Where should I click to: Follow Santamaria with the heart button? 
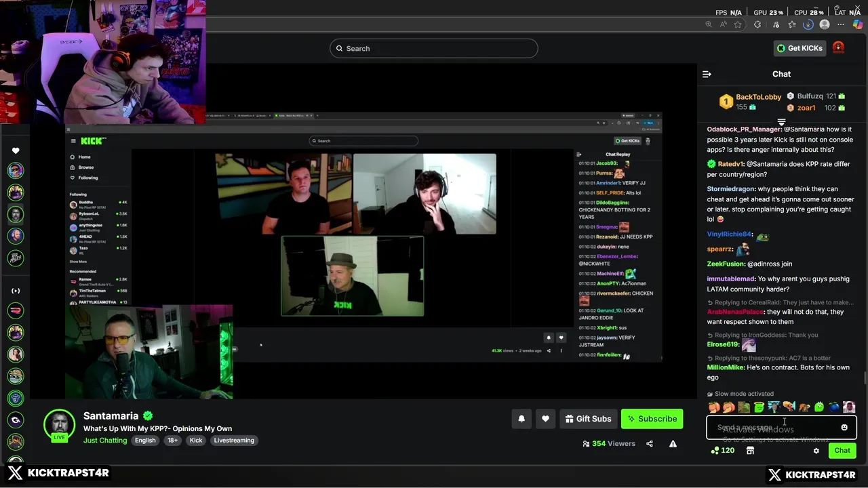[x=545, y=419]
